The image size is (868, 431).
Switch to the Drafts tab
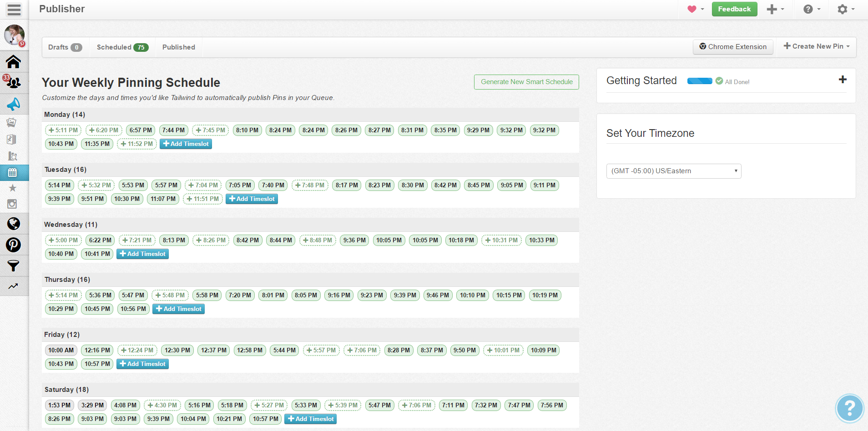(x=65, y=47)
